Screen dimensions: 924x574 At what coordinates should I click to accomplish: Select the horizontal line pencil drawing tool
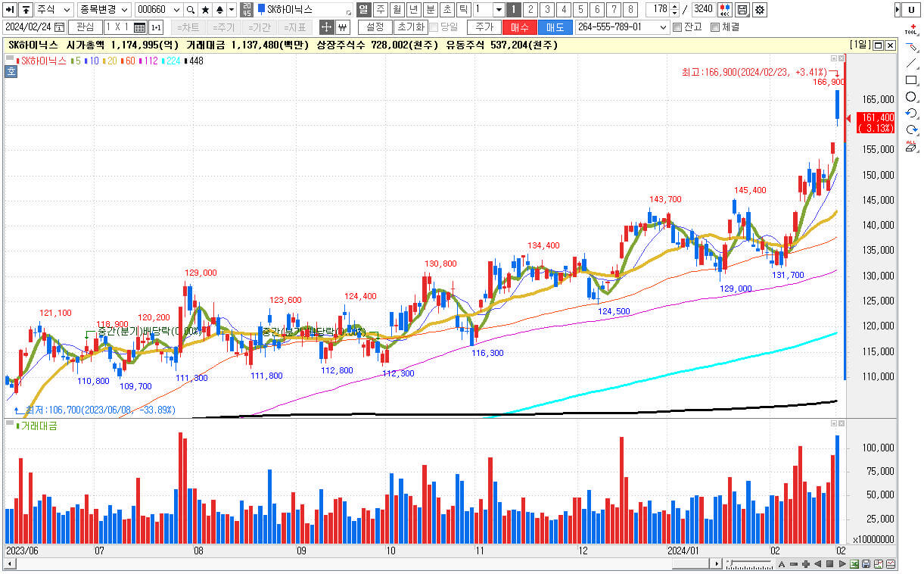(x=911, y=47)
